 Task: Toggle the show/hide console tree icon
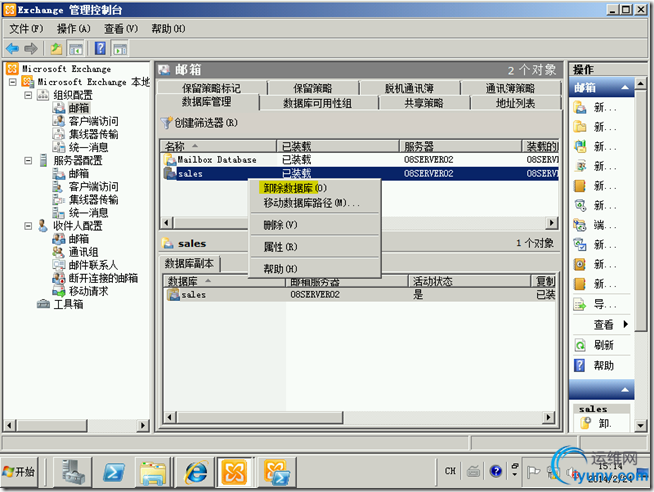click(x=76, y=49)
